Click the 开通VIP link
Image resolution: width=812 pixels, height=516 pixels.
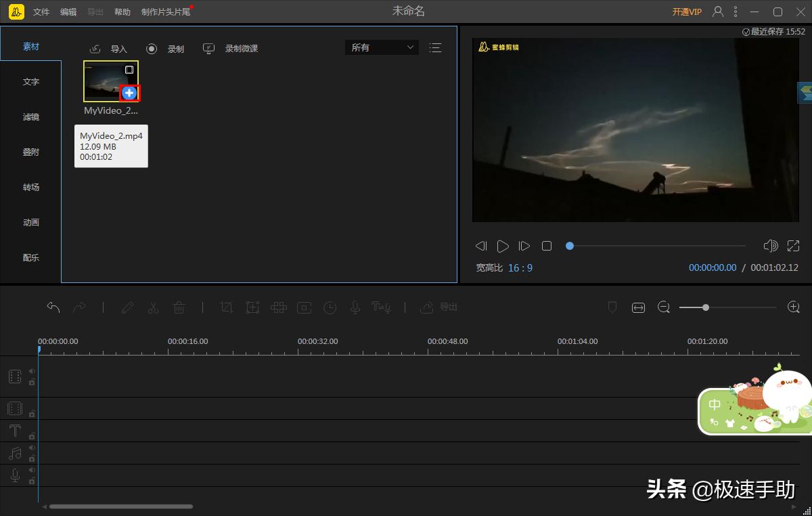[x=686, y=11]
